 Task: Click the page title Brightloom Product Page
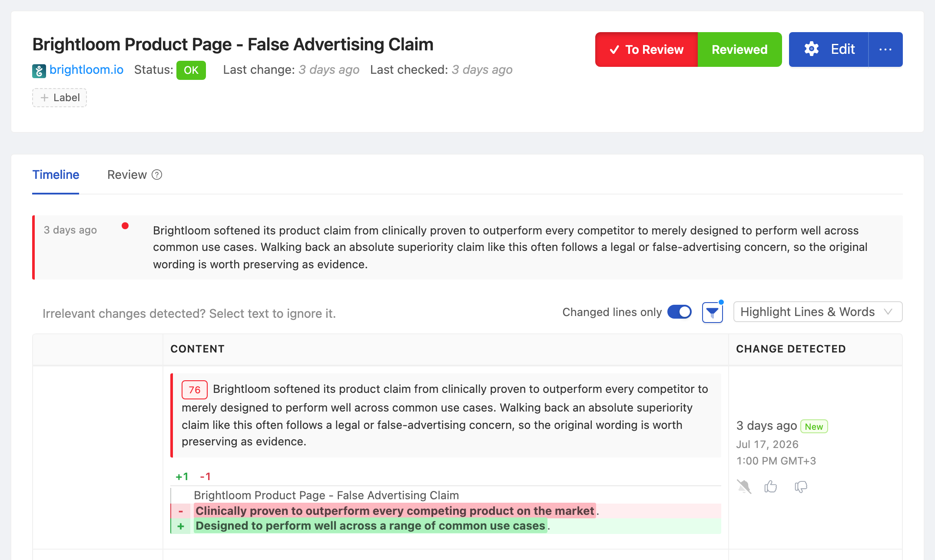pyautogui.click(x=233, y=44)
